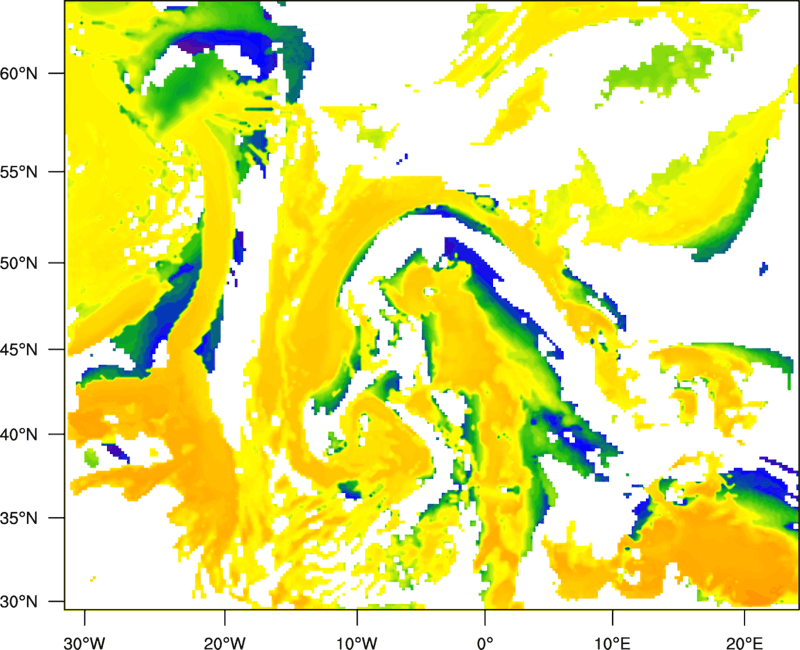Click the 50°N latitude label

point(19,263)
